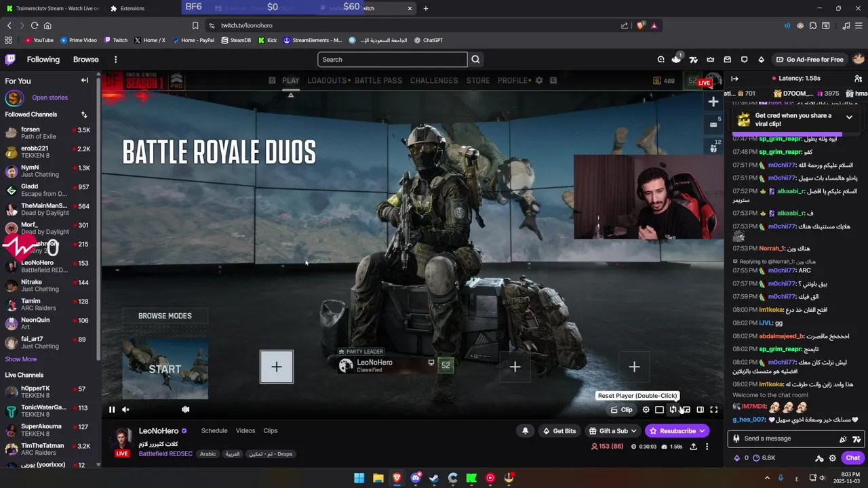The height and width of the screenshot is (488, 868).
Task: Open the Videos channel tab
Action: point(245,431)
